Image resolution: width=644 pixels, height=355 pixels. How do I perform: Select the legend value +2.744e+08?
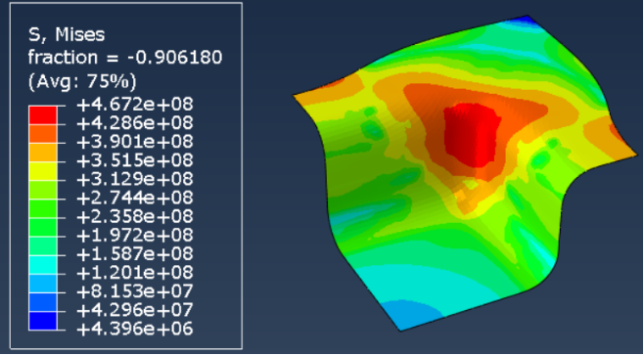pos(135,198)
